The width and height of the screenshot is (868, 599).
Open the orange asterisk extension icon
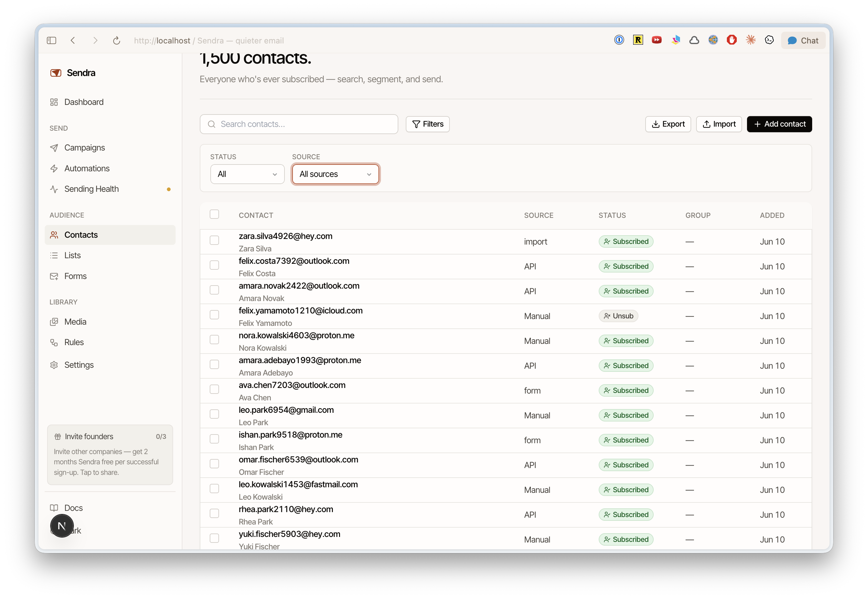coord(750,40)
